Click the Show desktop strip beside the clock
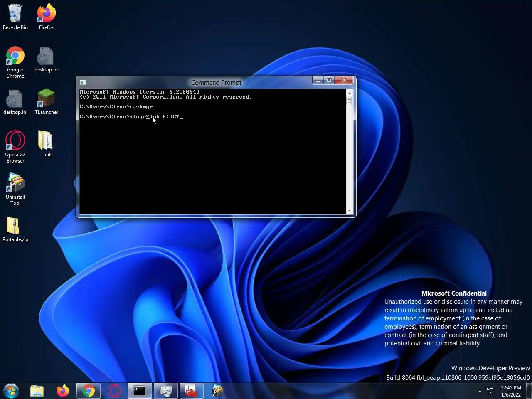This screenshot has height=399, width=532. [x=529, y=391]
